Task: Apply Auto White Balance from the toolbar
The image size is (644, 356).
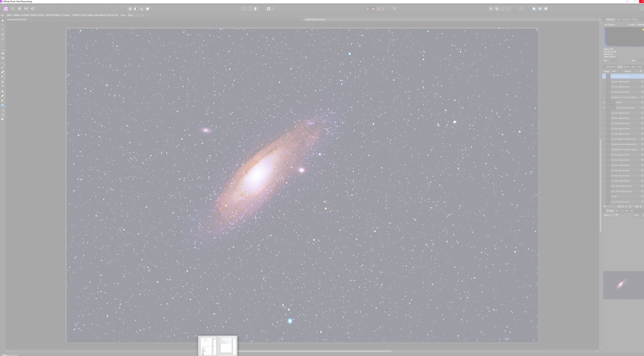Action: coord(148,9)
